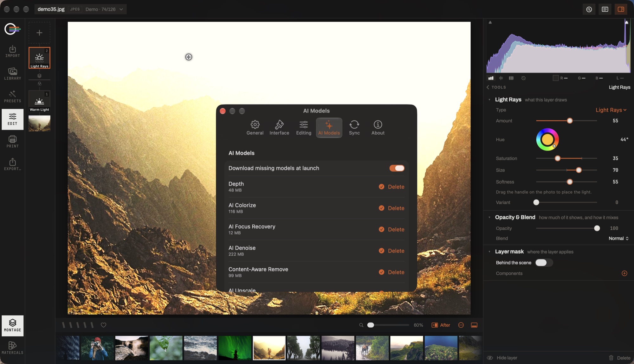Switch to the General preferences tab
Image resolution: width=634 pixels, height=364 pixels.
tap(255, 128)
